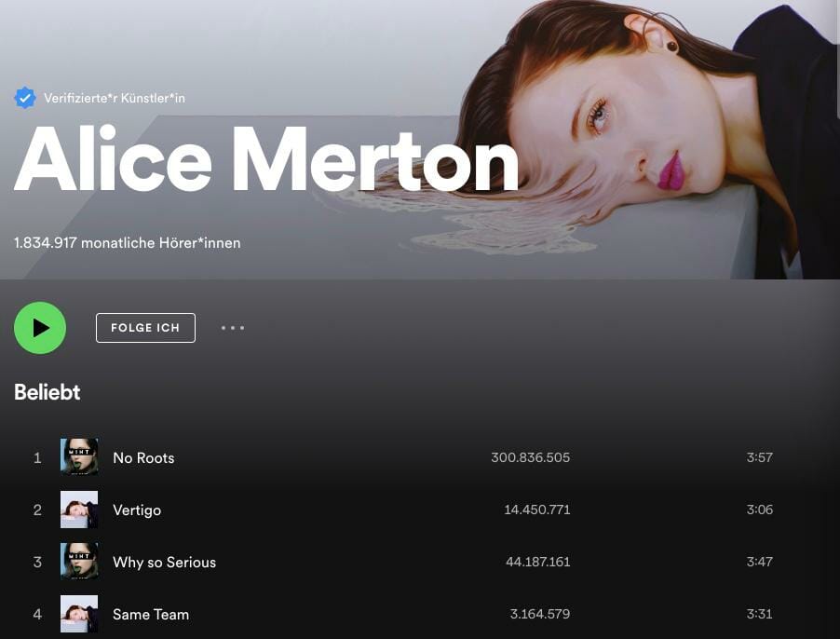Open the Same Team track
Image resolution: width=840 pixels, height=639 pixels.
coord(151,615)
